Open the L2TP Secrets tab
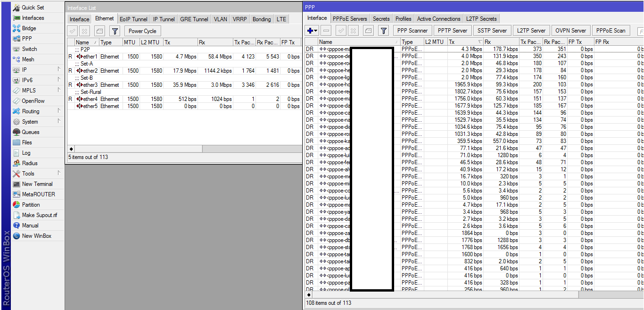644x310 pixels. pos(481,19)
